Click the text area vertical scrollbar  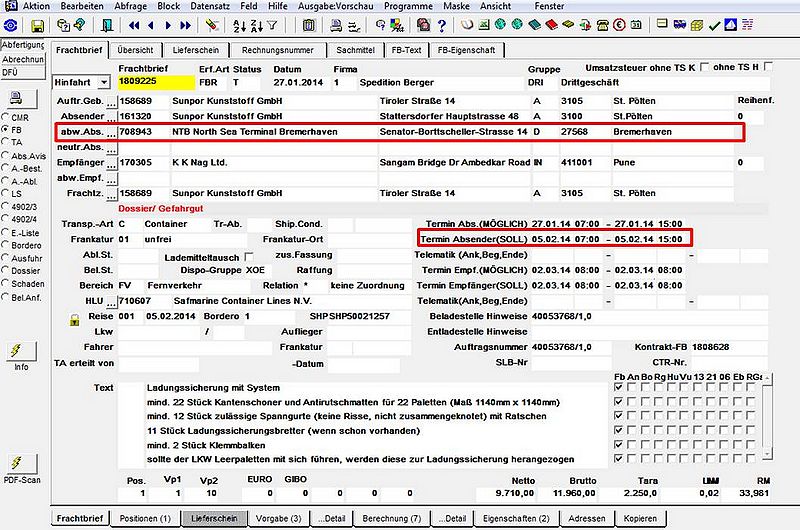click(767, 416)
